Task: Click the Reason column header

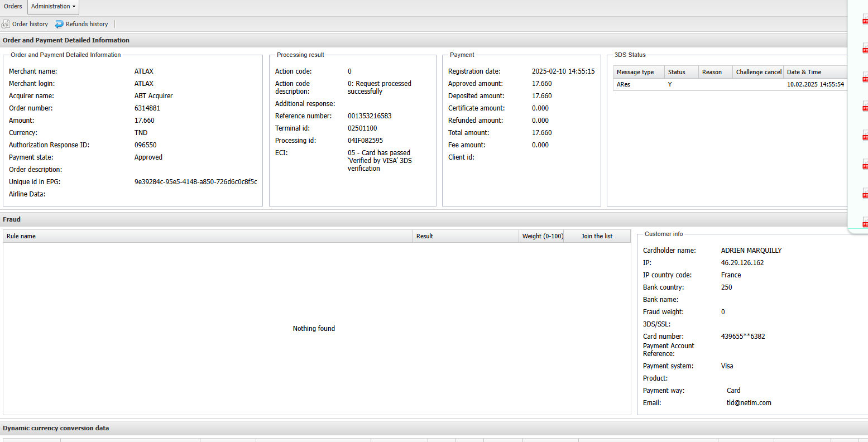Action: tap(712, 72)
